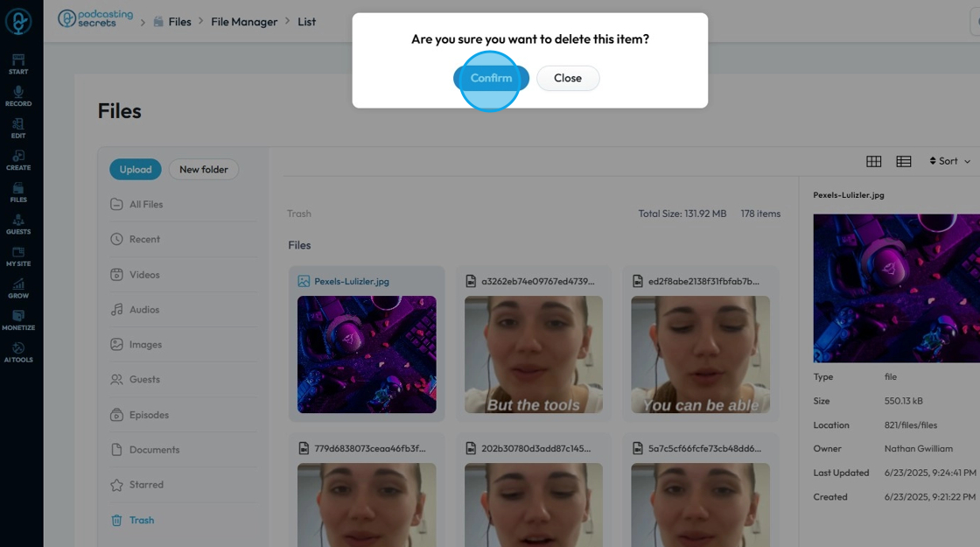The image size is (980, 547).
Task: Open the Edit section in sidebar
Action: pyautogui.click(x=18, y=128)
